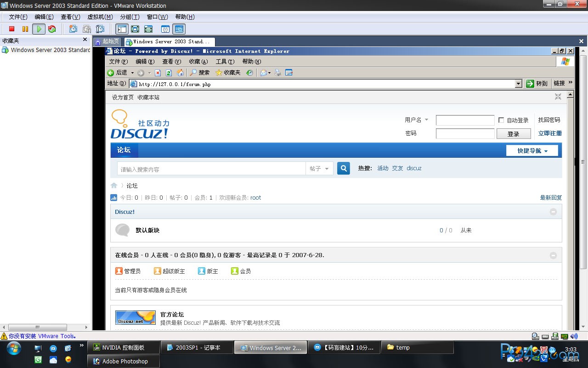The height and width of the screenshot is (368, 588).
Task: Click the IE Back button
Action: pyautogui.click(x=118, y=73)
